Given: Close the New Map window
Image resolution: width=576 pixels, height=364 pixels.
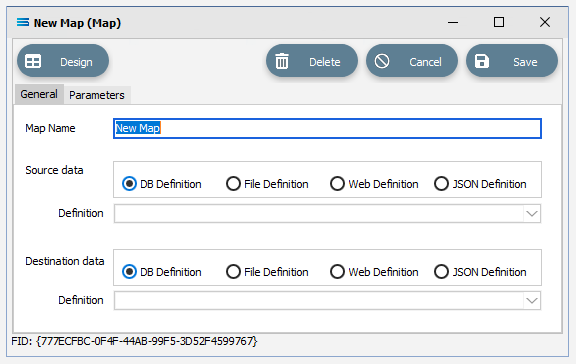Looking at the screenshot, I should pyautogui.click(x=545, y=22).
